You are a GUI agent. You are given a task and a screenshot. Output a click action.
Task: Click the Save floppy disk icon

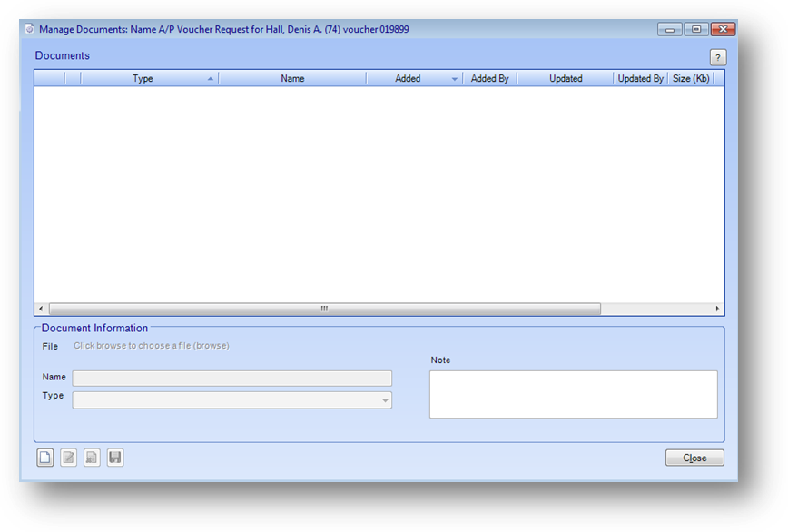pyautogui.click(x=115, y=458)
